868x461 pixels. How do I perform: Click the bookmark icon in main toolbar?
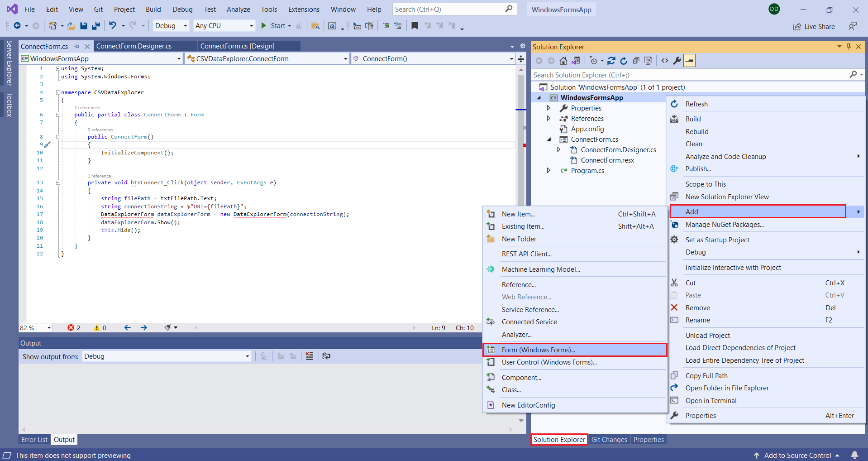[415, 26]
